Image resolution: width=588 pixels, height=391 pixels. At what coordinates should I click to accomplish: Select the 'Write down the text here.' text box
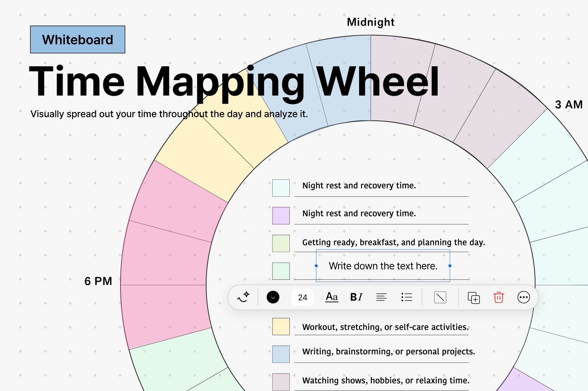point(383,266)
